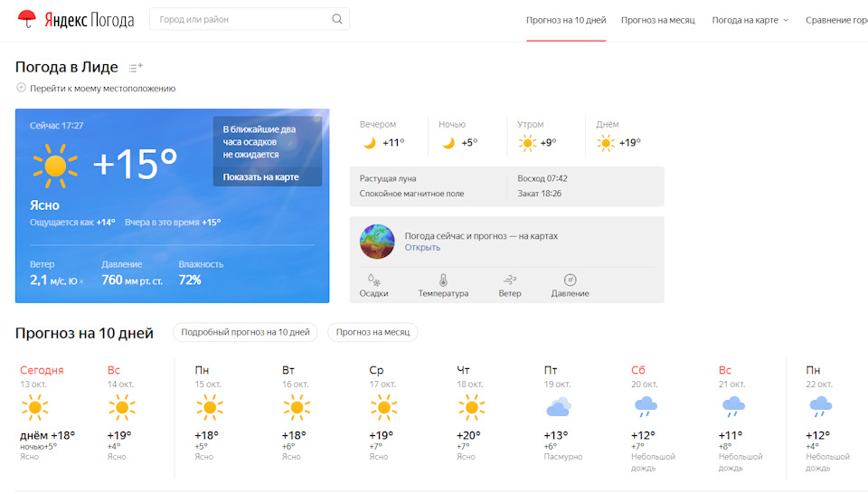This screenshot has height=494, width=868.
Task: Open the Осадки precipitation map icon
Action: (373, 280)
